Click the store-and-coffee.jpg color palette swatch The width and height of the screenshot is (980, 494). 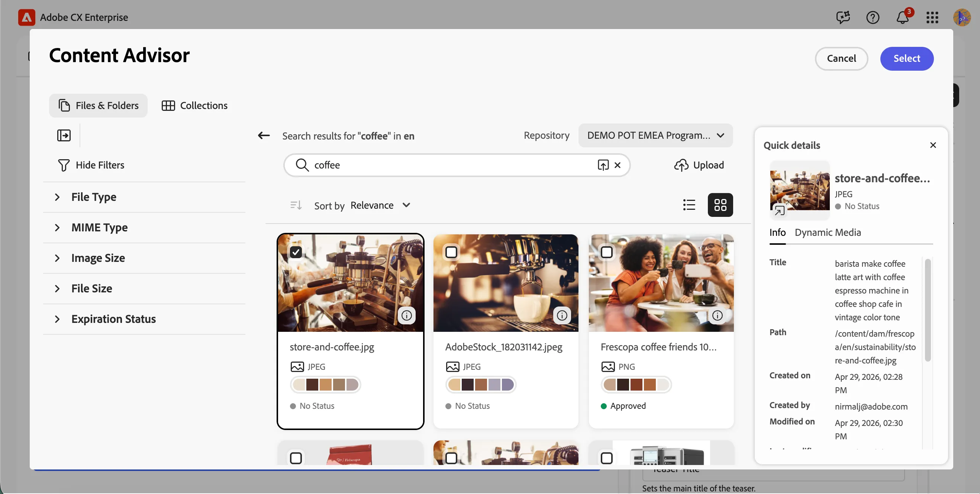point(325,384)
